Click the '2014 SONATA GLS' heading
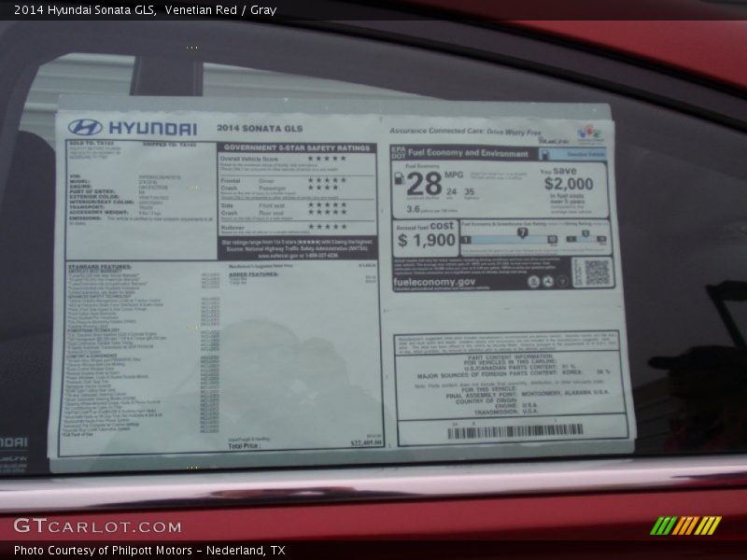 (x=260, y=129)
